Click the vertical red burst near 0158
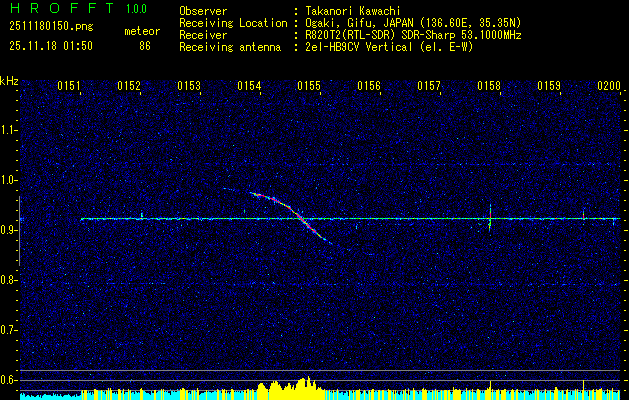The image size is (629, 400). 490,218
